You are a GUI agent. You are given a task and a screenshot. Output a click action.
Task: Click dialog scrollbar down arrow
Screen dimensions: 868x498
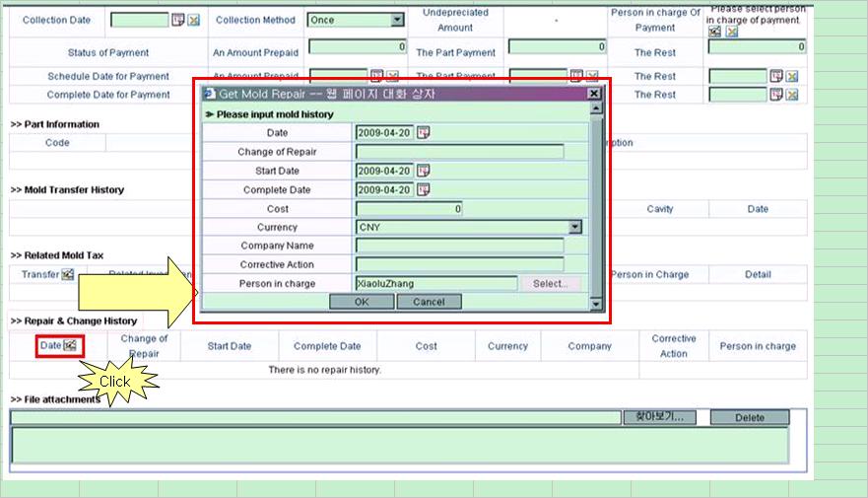(x=595, y=304)
